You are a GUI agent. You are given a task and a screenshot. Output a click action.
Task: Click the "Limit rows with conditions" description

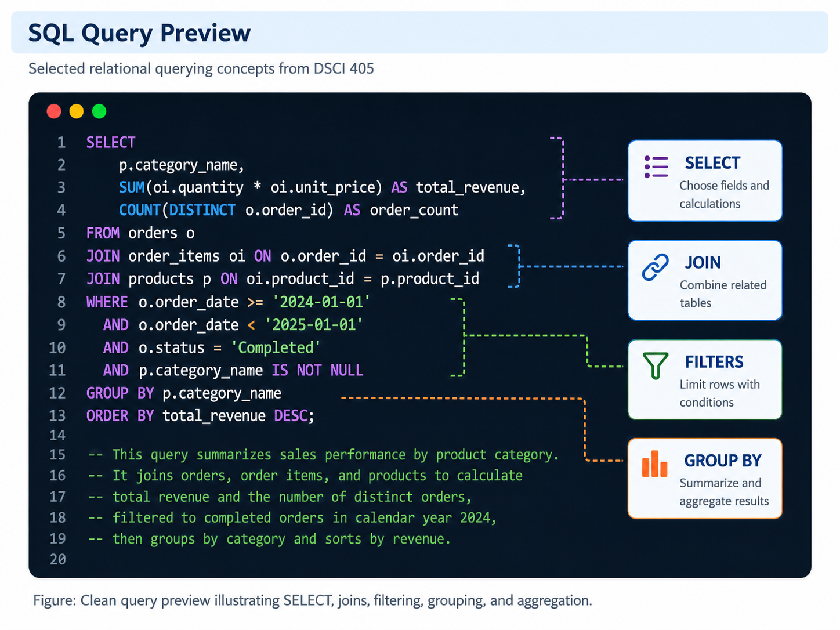pos(719,393)
